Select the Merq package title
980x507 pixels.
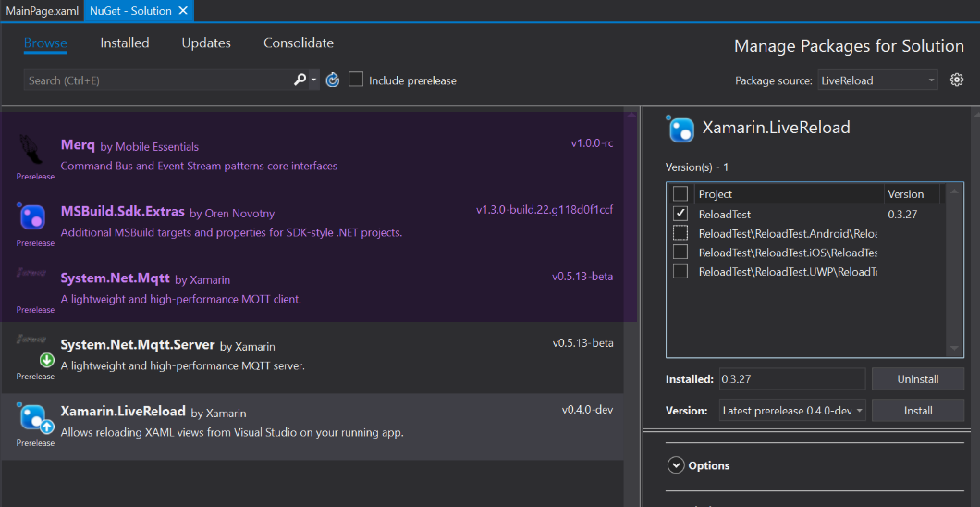point(78,145)
